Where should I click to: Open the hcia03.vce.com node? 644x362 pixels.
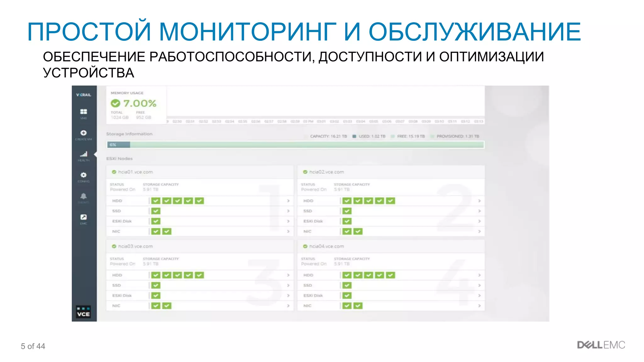pos(136,246)
